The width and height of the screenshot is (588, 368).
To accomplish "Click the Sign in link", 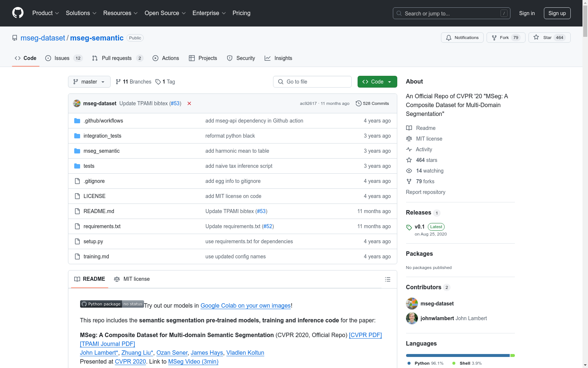I will [x=527, y=13].
